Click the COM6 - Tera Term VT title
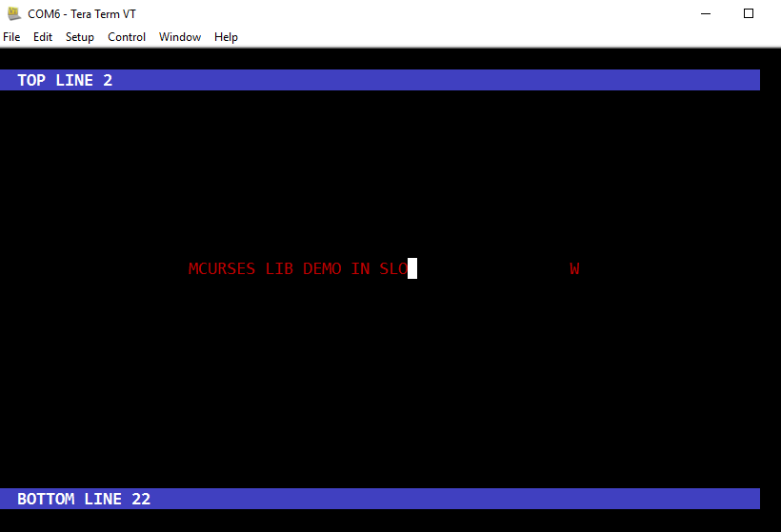This screenshot has width=781, height=532. [x=82, y=14]
